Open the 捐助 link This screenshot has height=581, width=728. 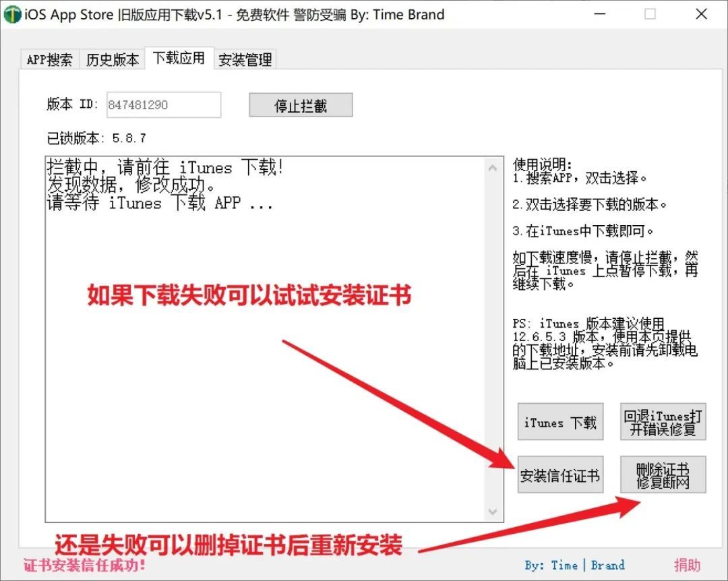point(687,565)
